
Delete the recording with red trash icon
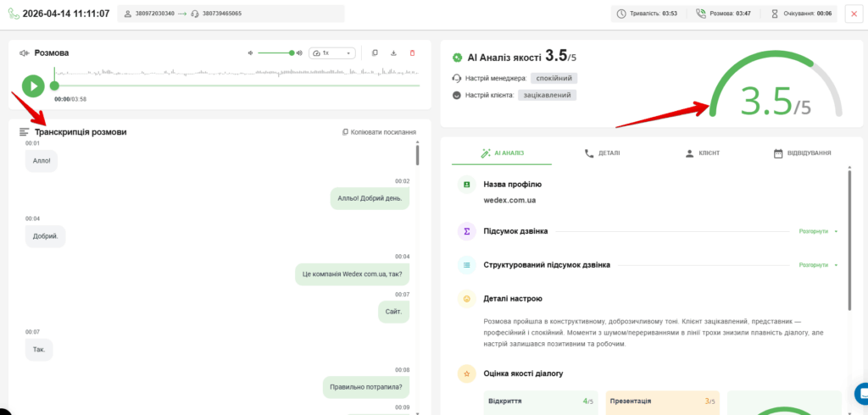[412, 53]
